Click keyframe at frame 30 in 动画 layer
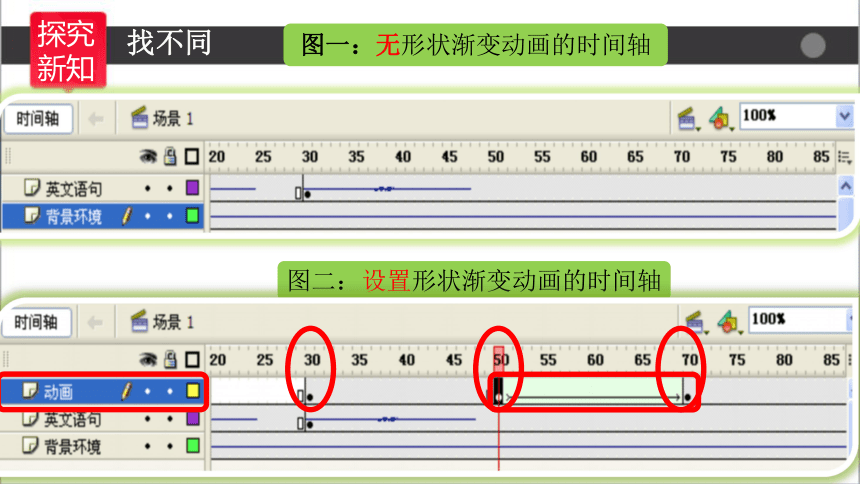The width and height of the screenshot is (860, 484). pos(309,396)
